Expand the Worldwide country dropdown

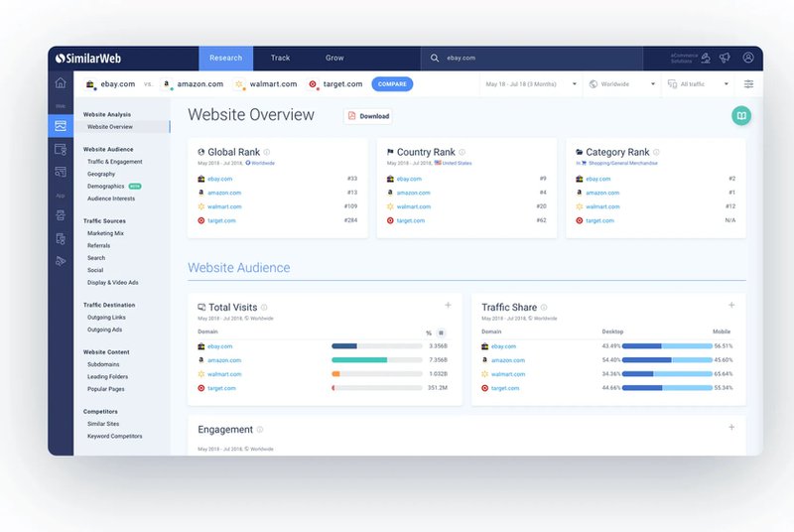(621, 84)
